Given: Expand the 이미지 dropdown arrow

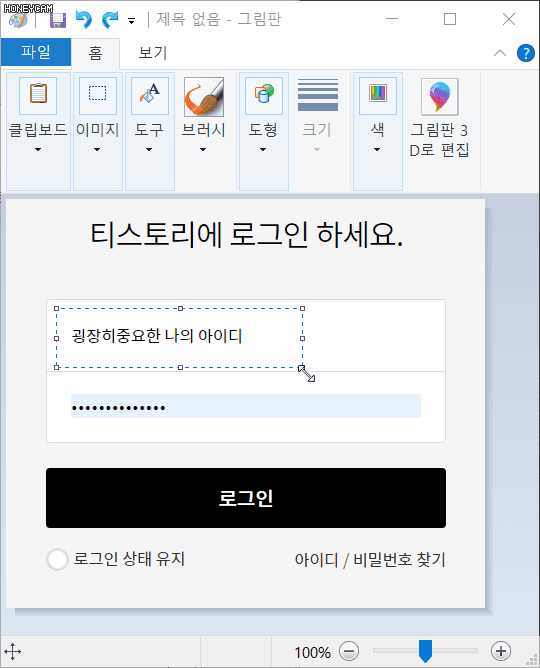Looking at the screenshot, I should click(x=97, y=150).
